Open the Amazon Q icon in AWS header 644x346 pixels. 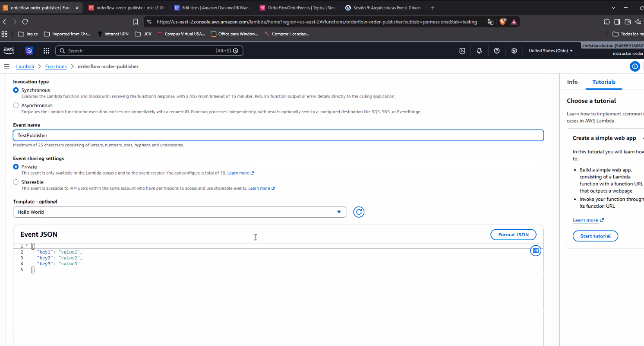29,51
